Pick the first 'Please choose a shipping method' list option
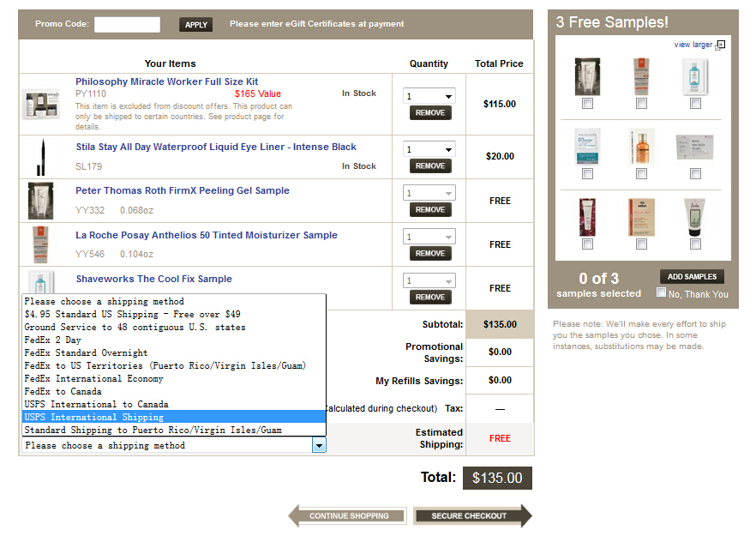The image size is (756, 536). (174, 301)
